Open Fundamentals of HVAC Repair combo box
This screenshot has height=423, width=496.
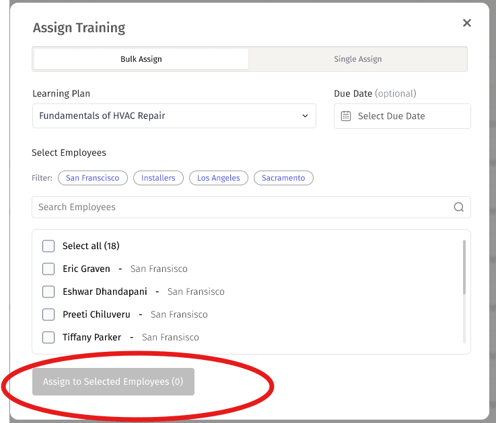point(174,116)
